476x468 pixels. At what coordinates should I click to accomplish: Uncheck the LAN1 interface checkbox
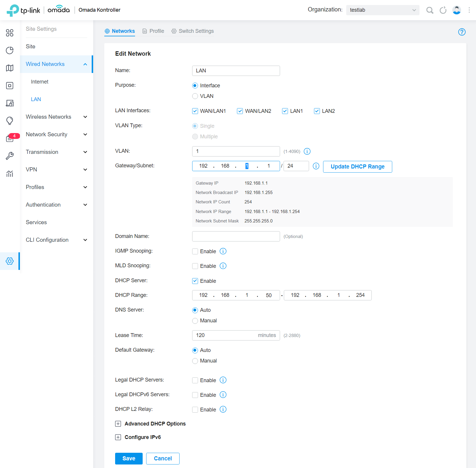pos(285,111)
